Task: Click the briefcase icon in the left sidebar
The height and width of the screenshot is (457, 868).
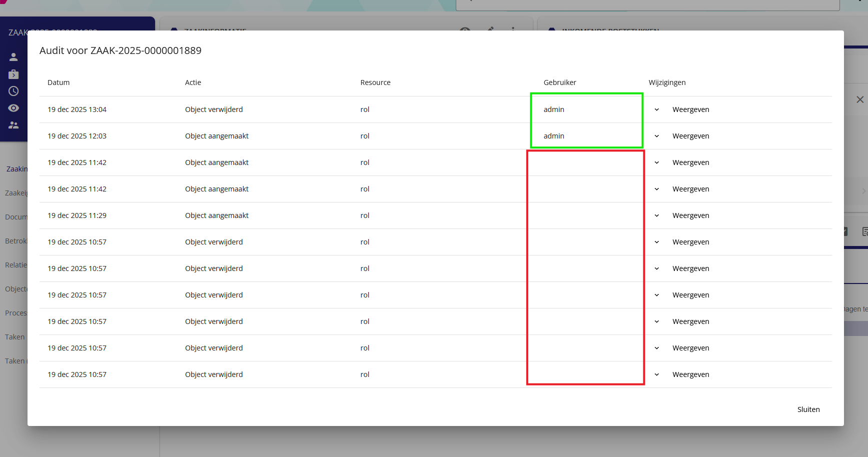Action: point(14,74)
